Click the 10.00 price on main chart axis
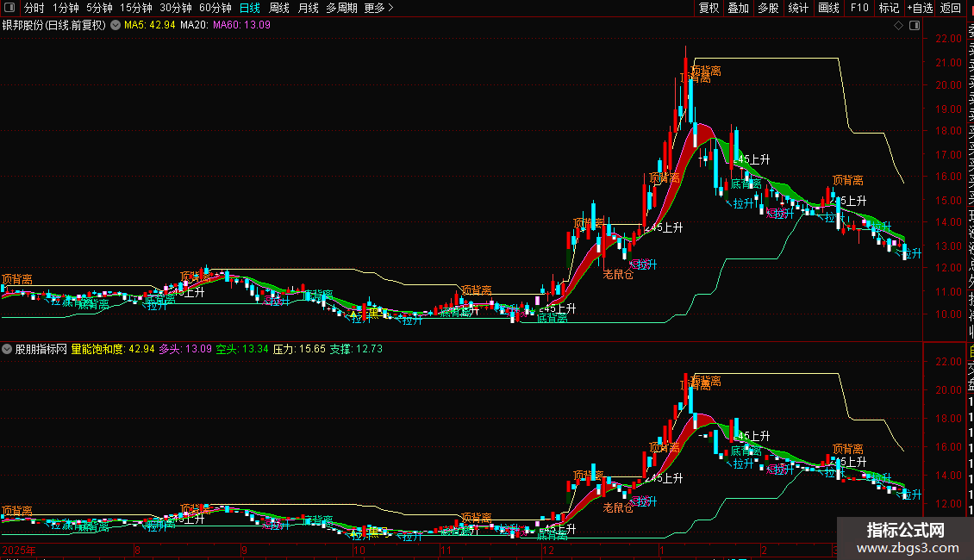This screenshot has height=560, width=974. (x=948, y=314)
